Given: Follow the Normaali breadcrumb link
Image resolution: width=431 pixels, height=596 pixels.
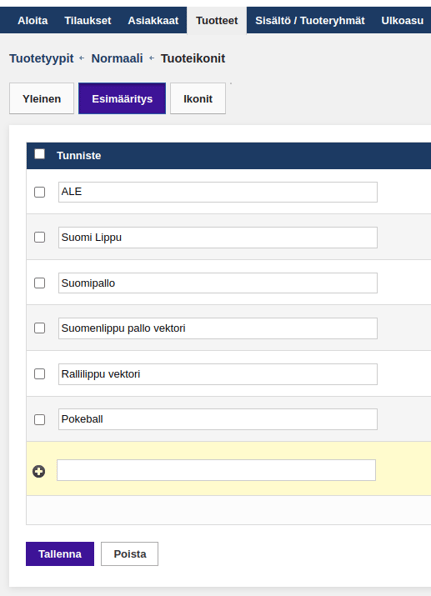Looking at the screenshot, I should coord(117,59).
